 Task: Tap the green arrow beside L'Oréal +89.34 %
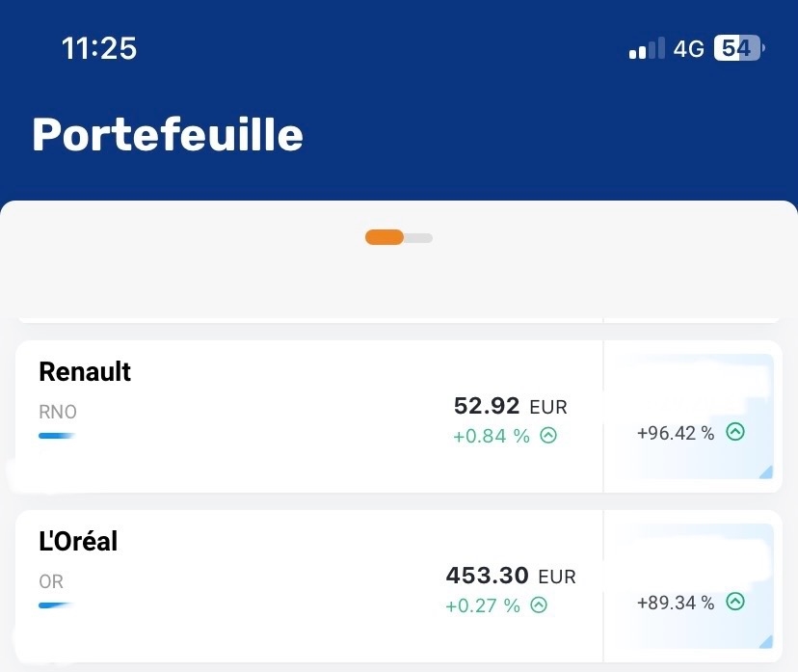tap(735, 602)
